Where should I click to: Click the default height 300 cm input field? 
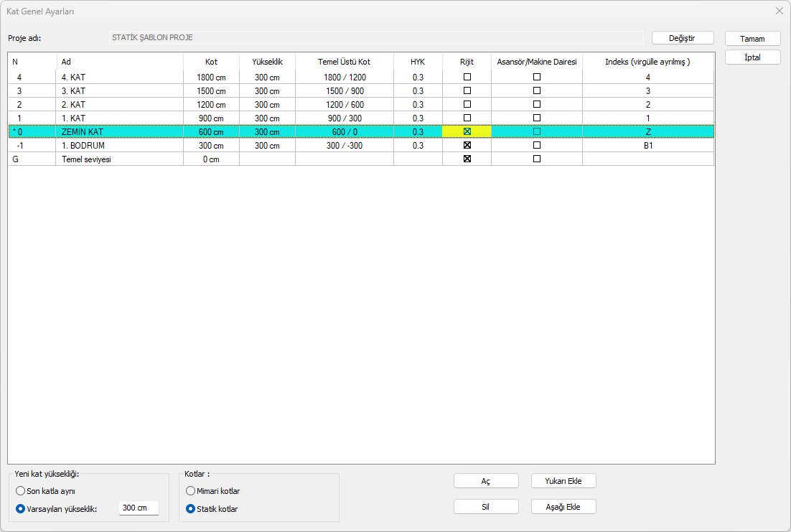[x=138, y=508]
